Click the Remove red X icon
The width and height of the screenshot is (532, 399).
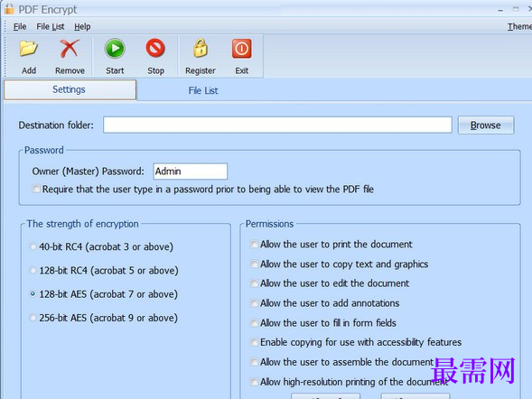point(70,49)
